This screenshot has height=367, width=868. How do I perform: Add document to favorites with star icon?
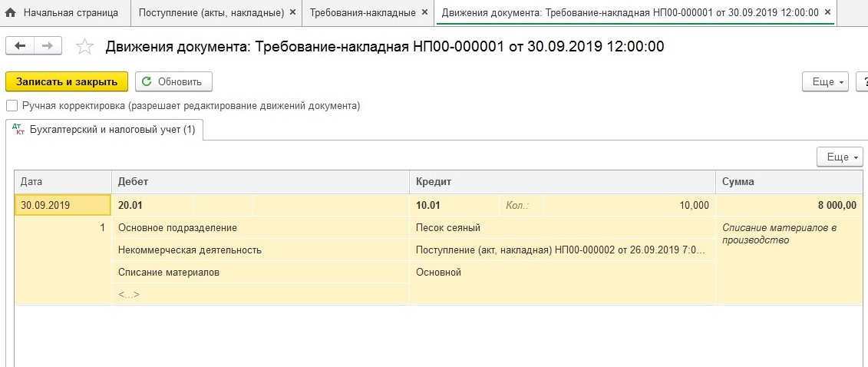click(x=84, y=47)
